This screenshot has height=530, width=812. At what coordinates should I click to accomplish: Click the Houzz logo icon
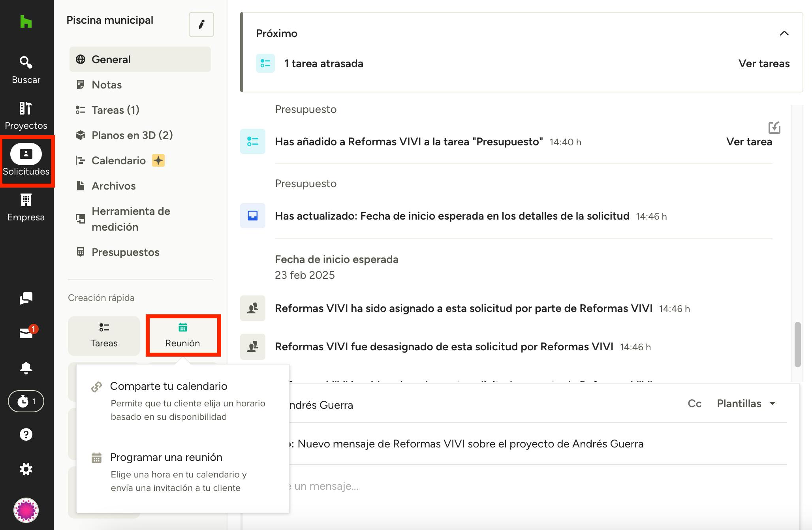click(x=26, y=21)
